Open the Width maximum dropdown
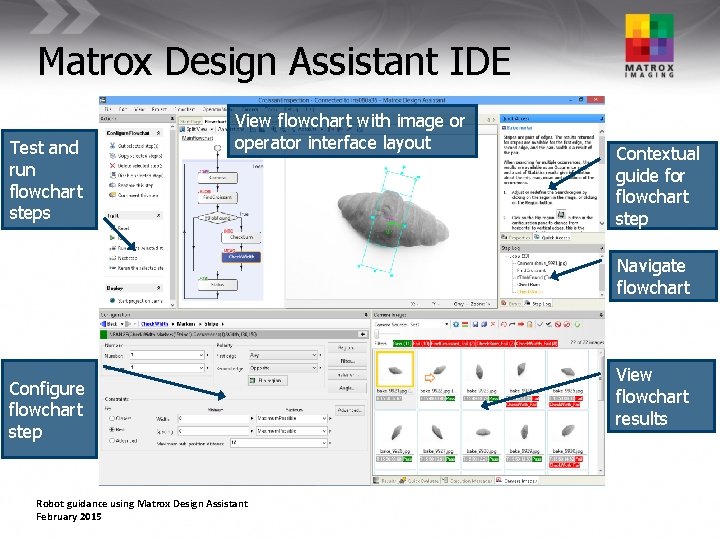This screenshot has height=540, width=720. (x=324, y=418)
